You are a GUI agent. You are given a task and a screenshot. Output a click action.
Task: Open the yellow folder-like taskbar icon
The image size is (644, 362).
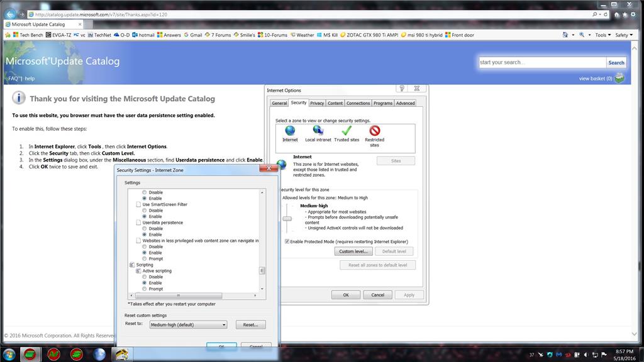pos(121,354)
